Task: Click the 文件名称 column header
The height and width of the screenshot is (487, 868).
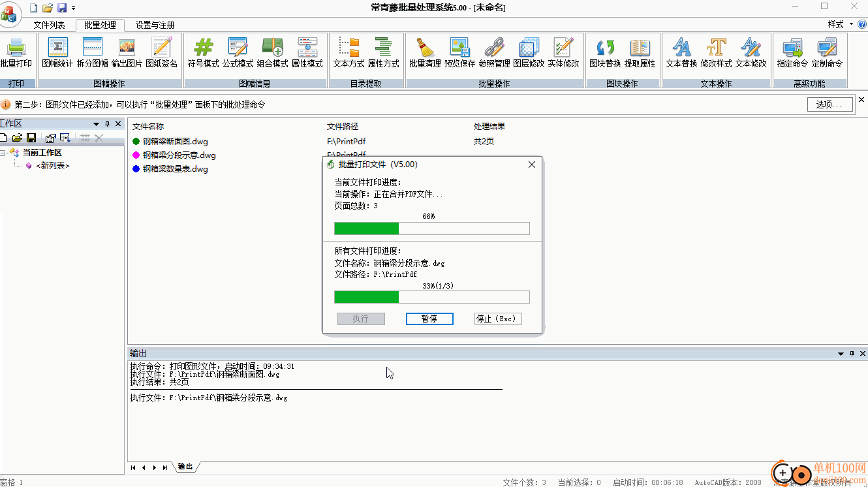Action: (147, 127)
